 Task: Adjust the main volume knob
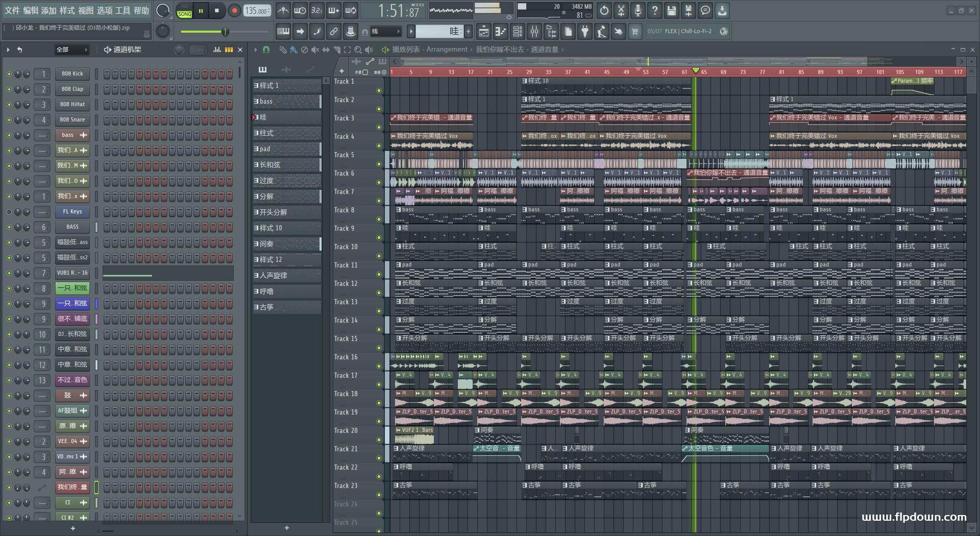tap(163, 11)
